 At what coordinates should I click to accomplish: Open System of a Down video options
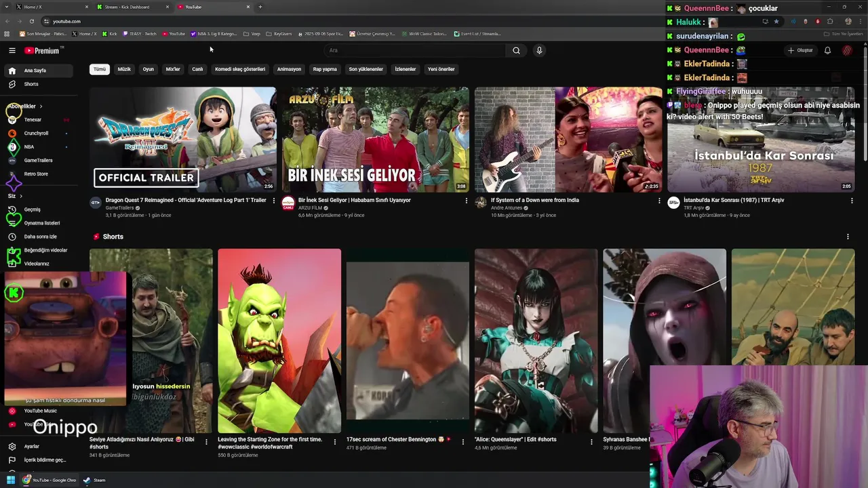(x=659, y=201)
